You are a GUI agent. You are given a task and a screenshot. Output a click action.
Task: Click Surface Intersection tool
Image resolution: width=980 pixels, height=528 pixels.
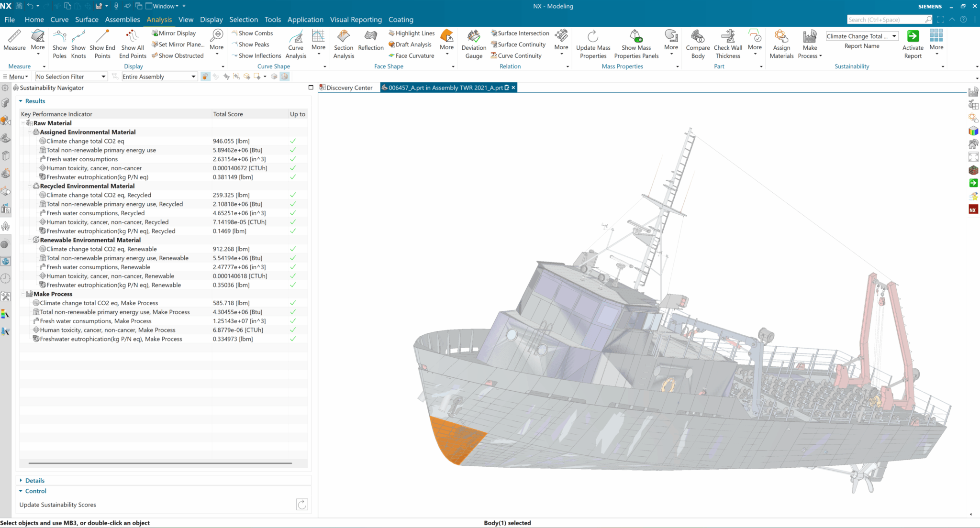520,33
